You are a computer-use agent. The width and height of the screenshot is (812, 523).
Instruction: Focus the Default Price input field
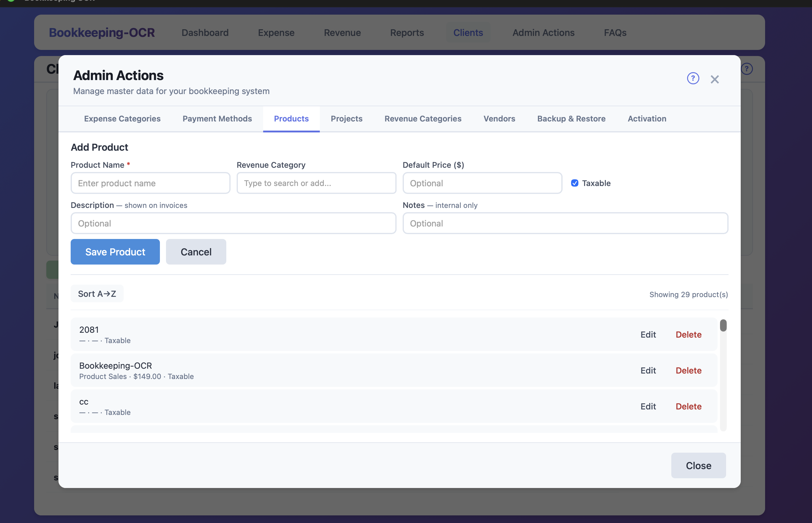[x=482, y=183]
